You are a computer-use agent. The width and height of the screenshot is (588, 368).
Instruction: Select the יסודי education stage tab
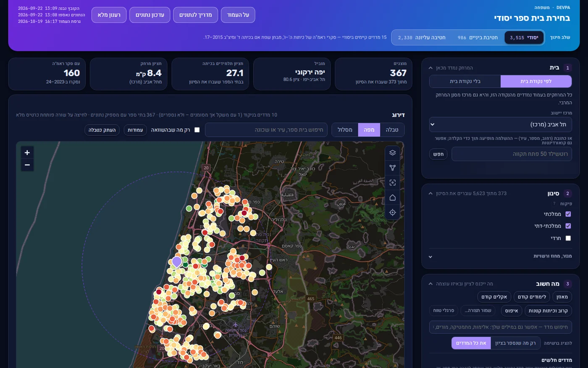(x=524, y=37)
